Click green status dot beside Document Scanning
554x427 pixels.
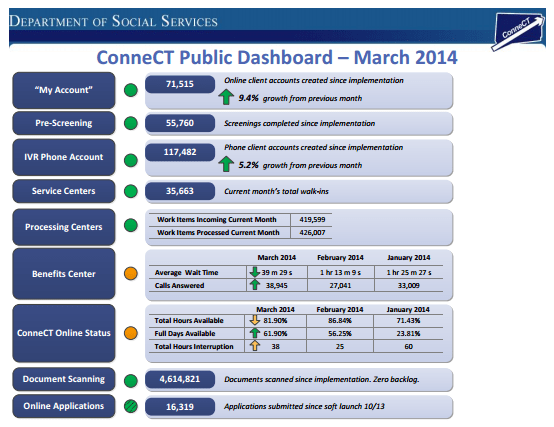pos(131,381)
